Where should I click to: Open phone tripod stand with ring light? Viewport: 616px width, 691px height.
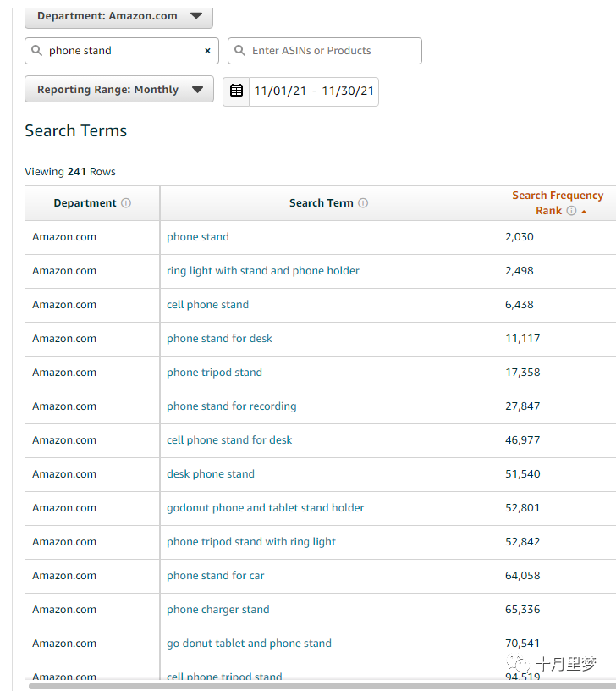(x=251, y=542)
